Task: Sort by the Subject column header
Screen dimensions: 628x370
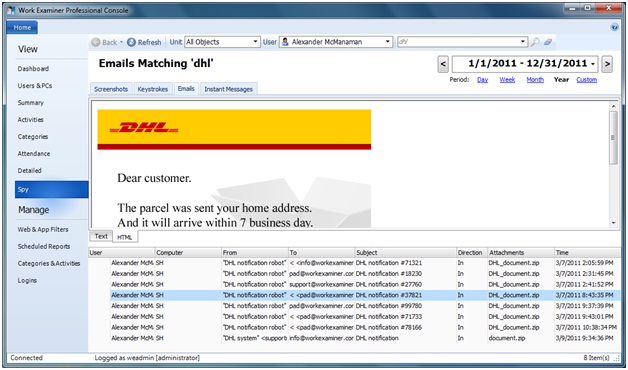Action: (x=406, y=253)
